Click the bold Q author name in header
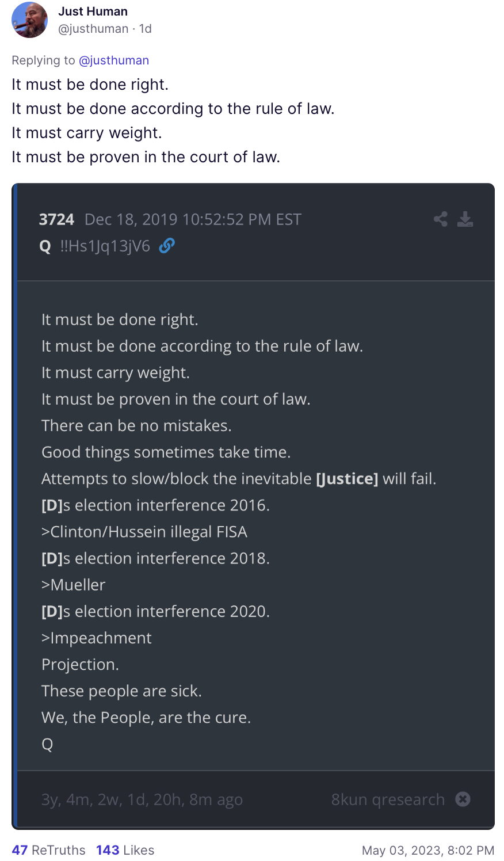Image resolution: width=504 pixels, height=861 pixels. [45, 247]
